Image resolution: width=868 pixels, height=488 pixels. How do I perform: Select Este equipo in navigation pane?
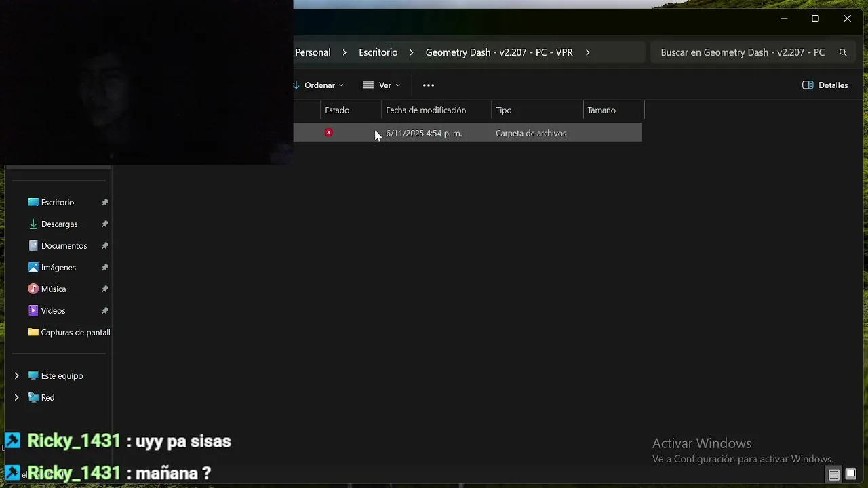pos(62,375)
